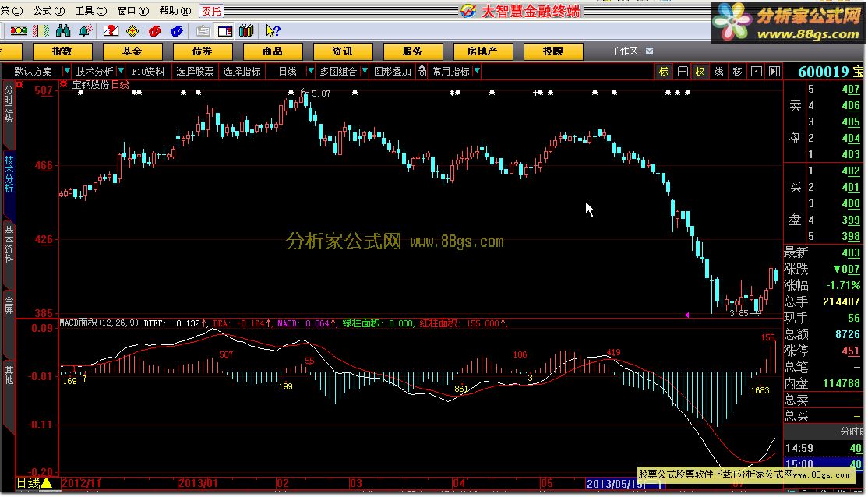Click the lock icon next to 图形叠加
This screenshot has height=497, width=868.
tap(422, 72)
